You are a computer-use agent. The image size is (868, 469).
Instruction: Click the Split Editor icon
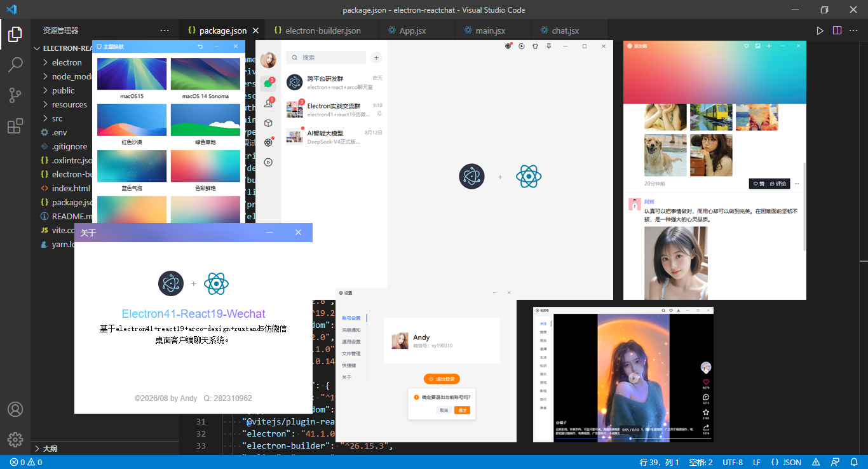click(837, 30)
